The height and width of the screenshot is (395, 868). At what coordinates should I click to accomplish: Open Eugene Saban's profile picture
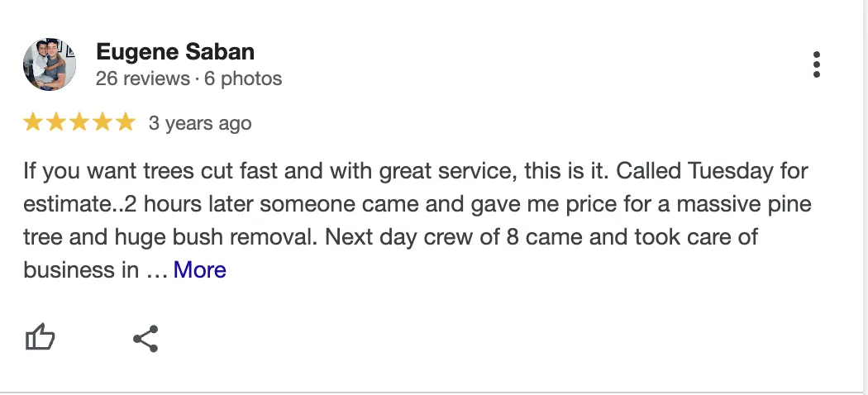click(50, 64)
